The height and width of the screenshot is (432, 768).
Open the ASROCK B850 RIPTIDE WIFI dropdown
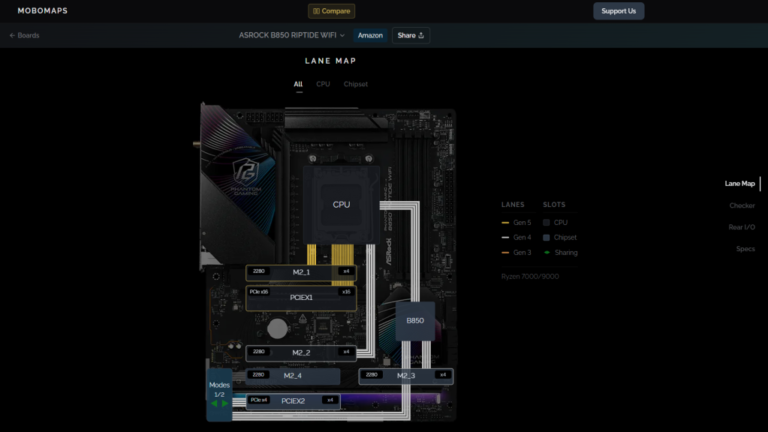pyautogui.click(x=291, y=35)
